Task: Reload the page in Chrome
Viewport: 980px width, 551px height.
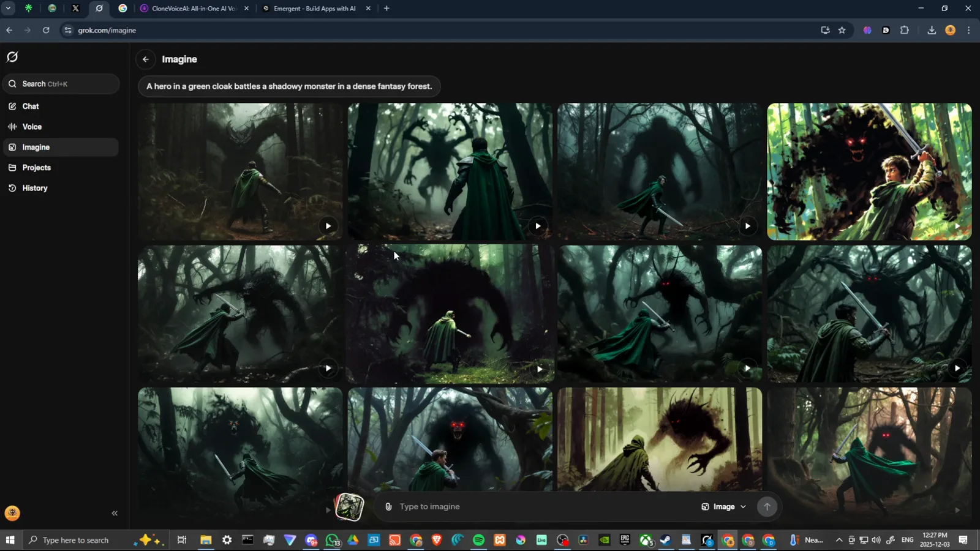Action: [46, 30]
